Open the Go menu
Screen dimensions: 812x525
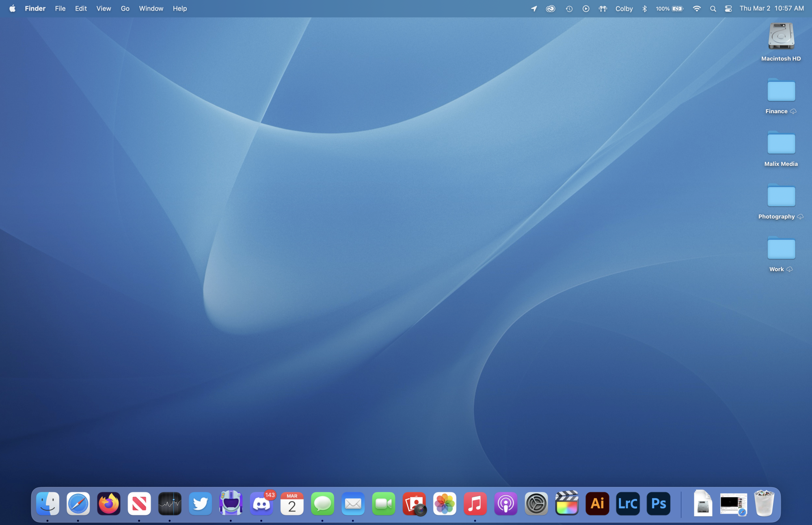click(125, 9)
